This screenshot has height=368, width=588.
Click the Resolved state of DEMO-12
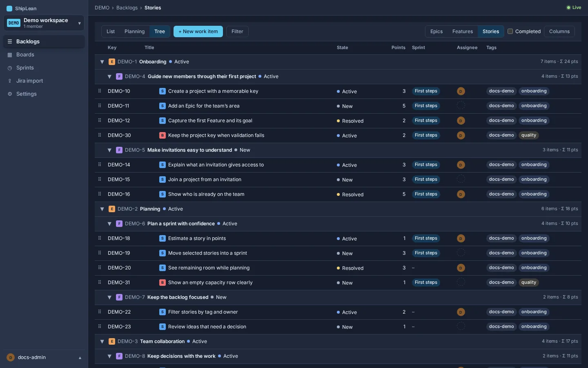click(350, 121)
